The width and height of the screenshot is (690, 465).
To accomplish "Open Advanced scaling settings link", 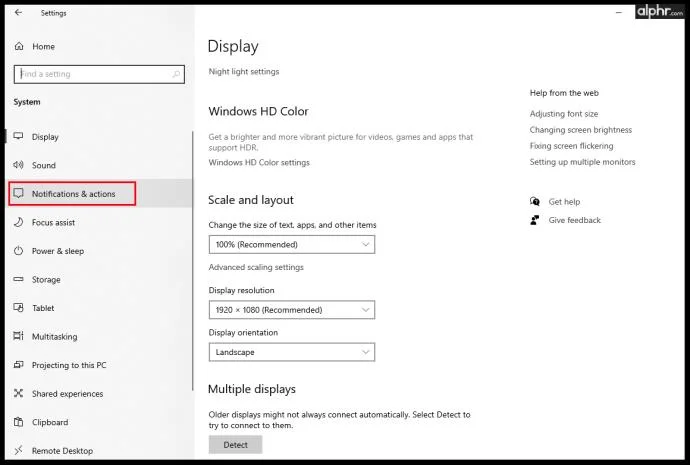I will coord(256,267).
